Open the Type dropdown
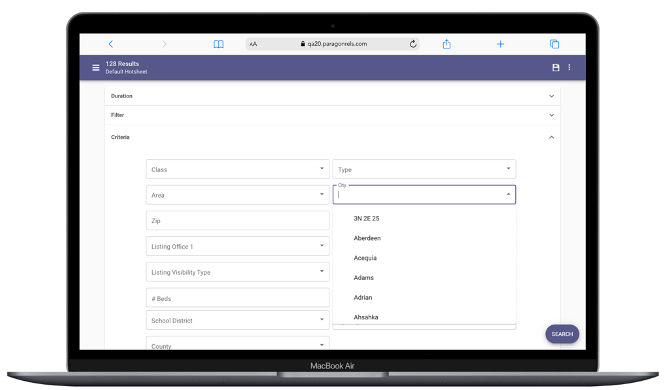Screen dimensions: 666x390 point(424,169)
